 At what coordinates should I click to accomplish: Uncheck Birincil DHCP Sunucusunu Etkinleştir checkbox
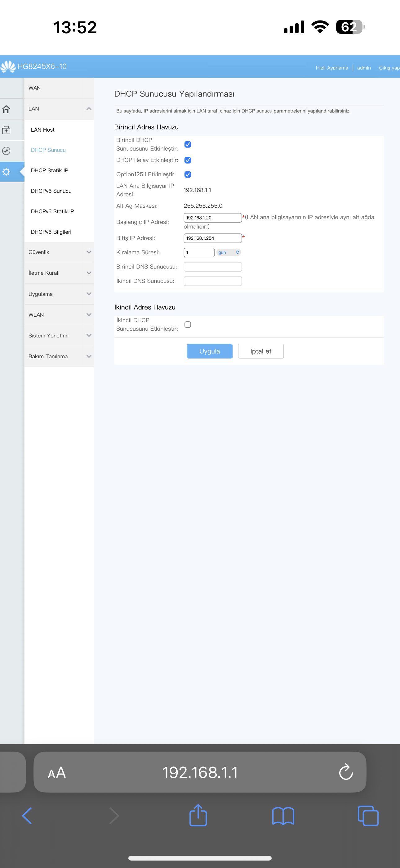(x=188, y=145)
